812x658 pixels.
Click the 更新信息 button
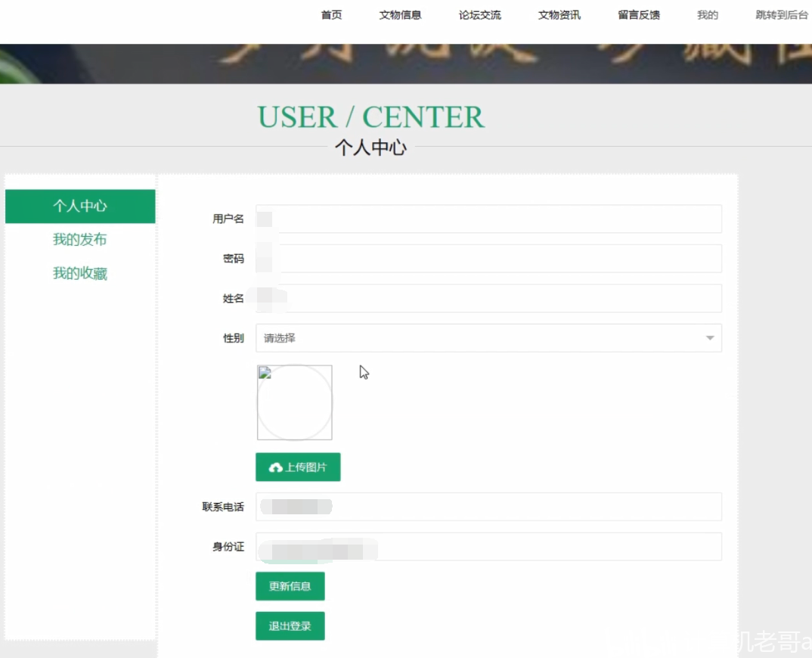[x=290, y=586]
